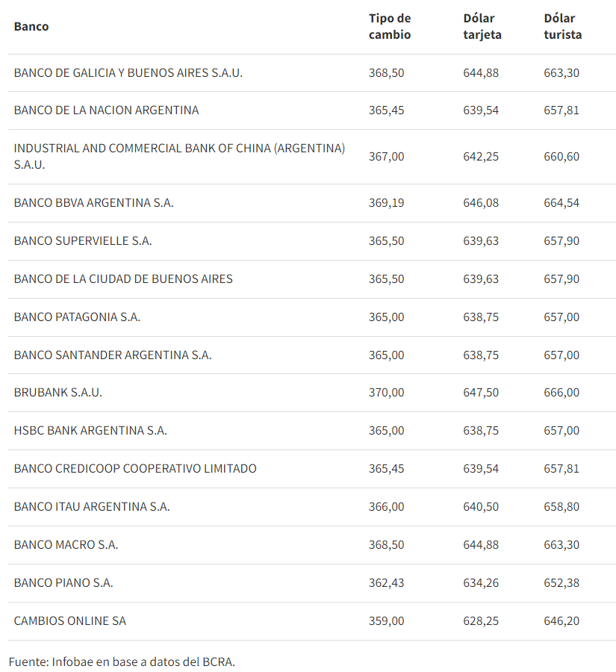The height and width of the screenshot is (672, 616).
Task: Select the Dólar tarjeta column header
Action: click(482, 27)
